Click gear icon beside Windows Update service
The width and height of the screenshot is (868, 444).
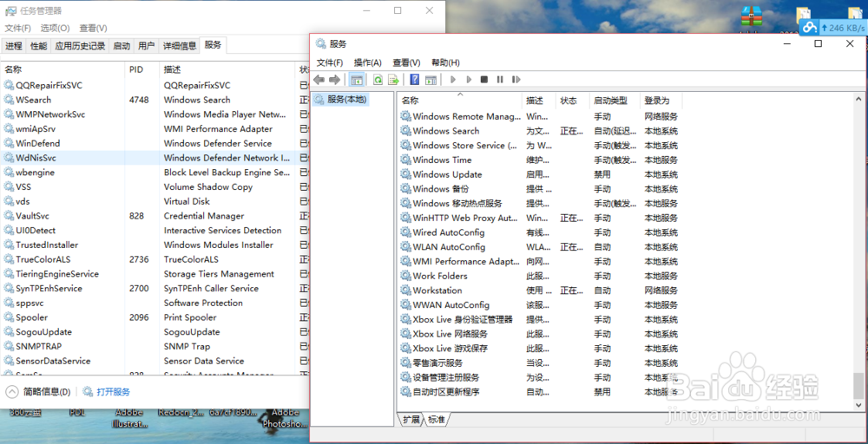[405, 174]
